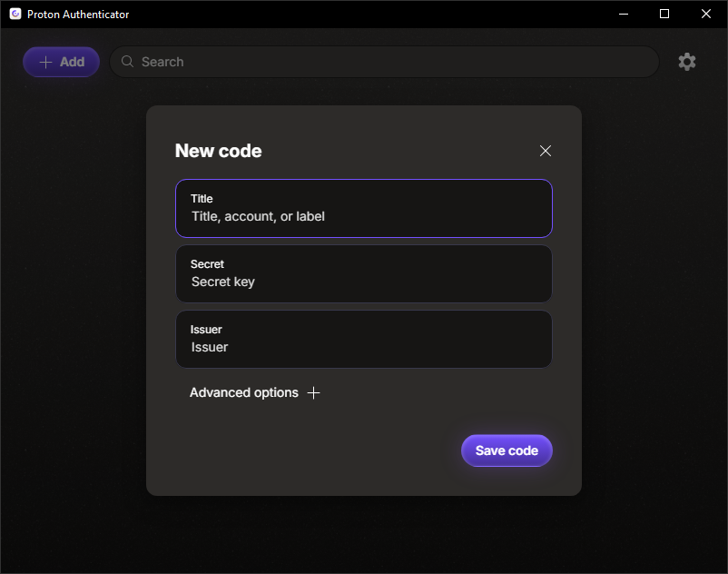Click inside the Secret key field
Image resolution: width=728 pixels, height=574 pixels.
coord(363,282)
